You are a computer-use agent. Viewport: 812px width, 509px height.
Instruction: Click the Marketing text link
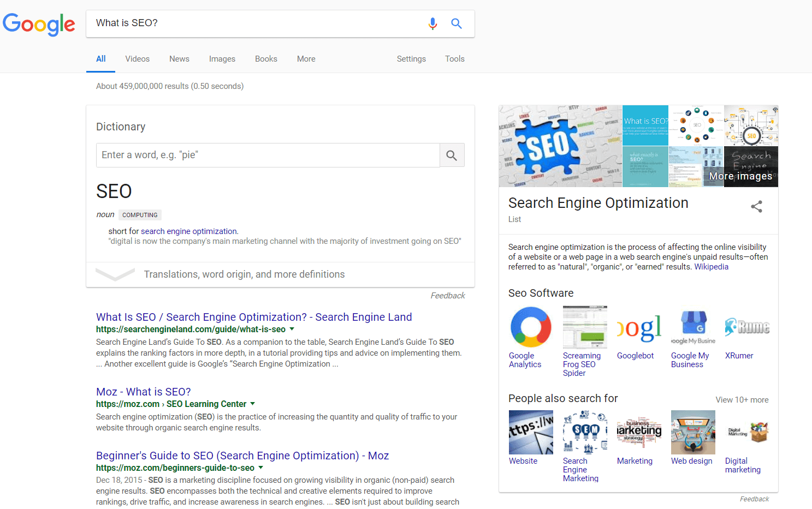pos(635,461)
